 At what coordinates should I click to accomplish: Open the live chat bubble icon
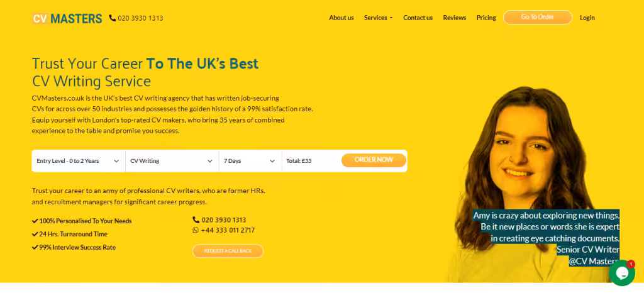pos(622,273)
